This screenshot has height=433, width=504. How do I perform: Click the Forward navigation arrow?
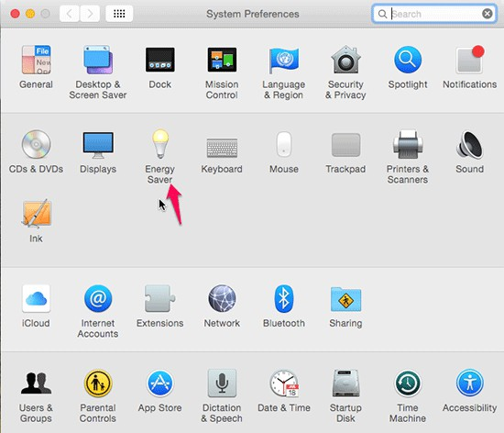[x=90, y=14]
